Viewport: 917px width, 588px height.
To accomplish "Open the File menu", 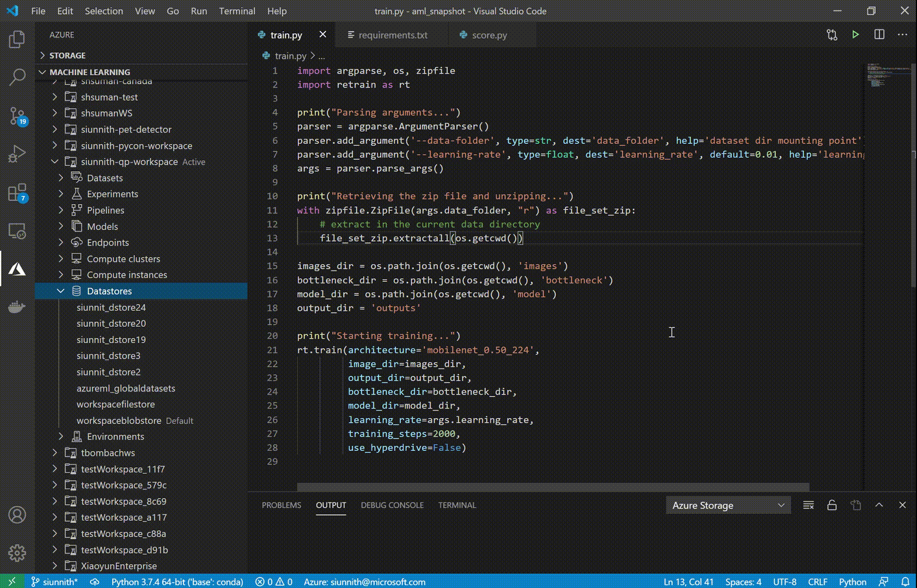I will pyautogui.click(x=38, y=11).
